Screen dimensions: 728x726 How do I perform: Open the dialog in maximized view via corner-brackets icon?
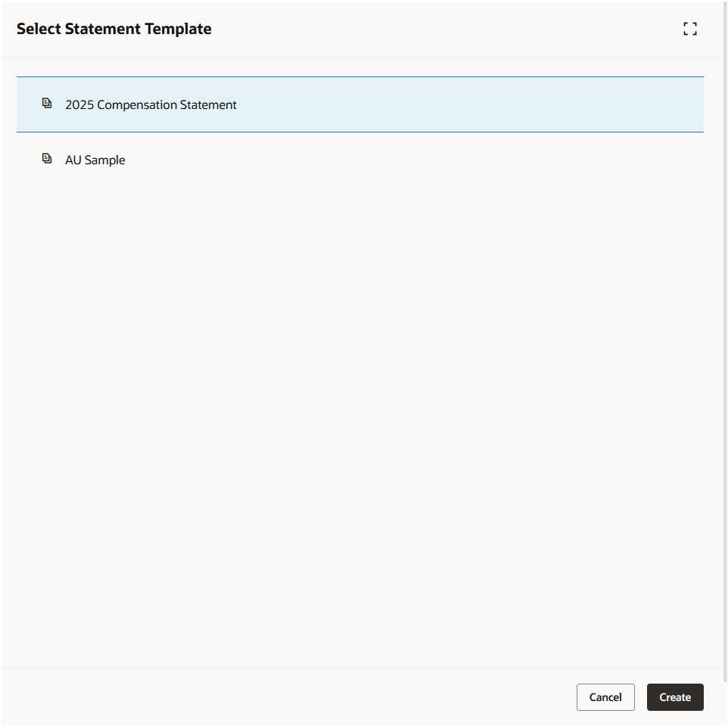pyautogui.click(x=689, y=28)
